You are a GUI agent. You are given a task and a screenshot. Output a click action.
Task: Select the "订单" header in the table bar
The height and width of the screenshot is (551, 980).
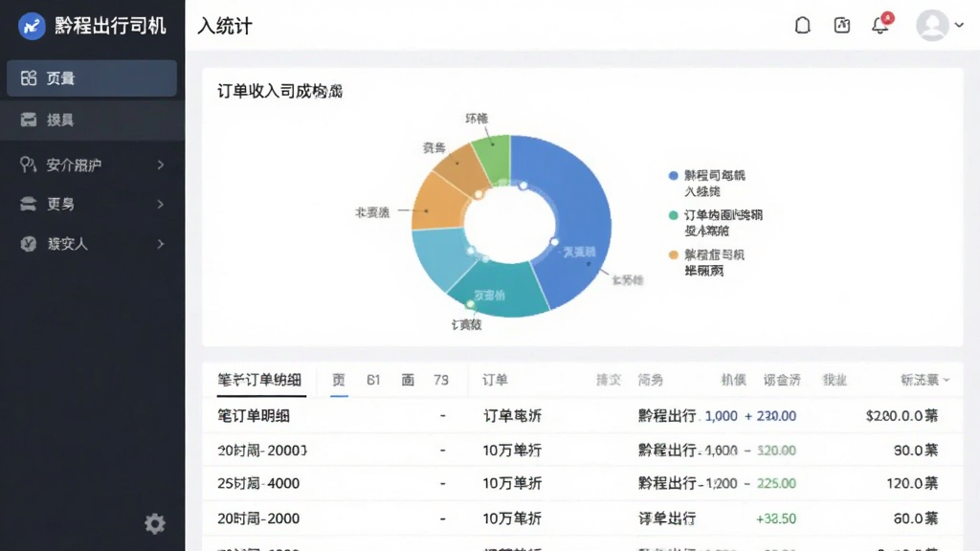coord(495,380)
